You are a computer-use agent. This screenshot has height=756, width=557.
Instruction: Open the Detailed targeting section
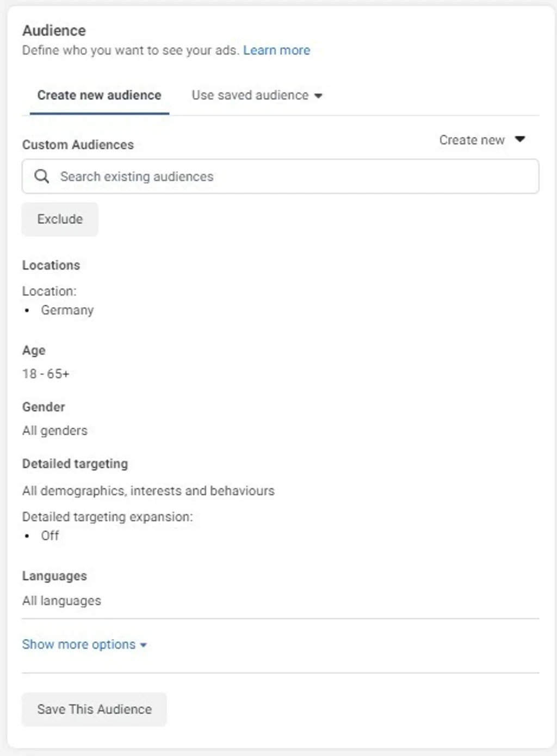[x=75, y=464]
